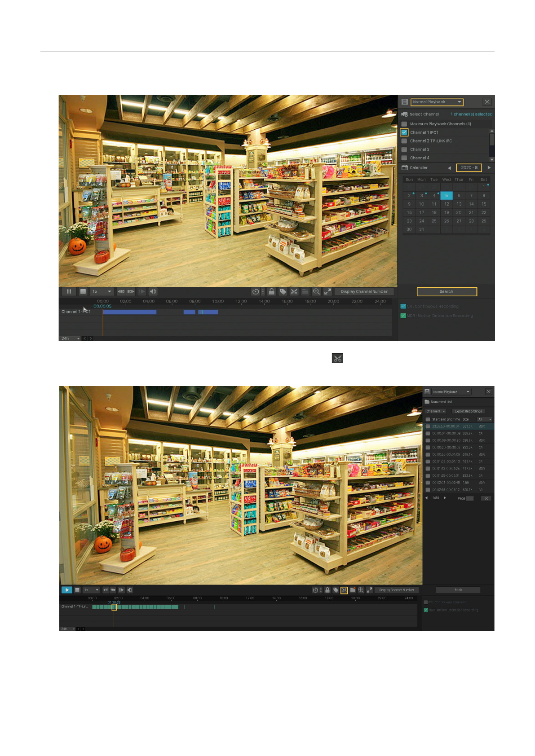535x756 pixels.
Task: Click the yellow-boxed marker on lower timeline
Action: pyautogui.click(x=114, y=607)
